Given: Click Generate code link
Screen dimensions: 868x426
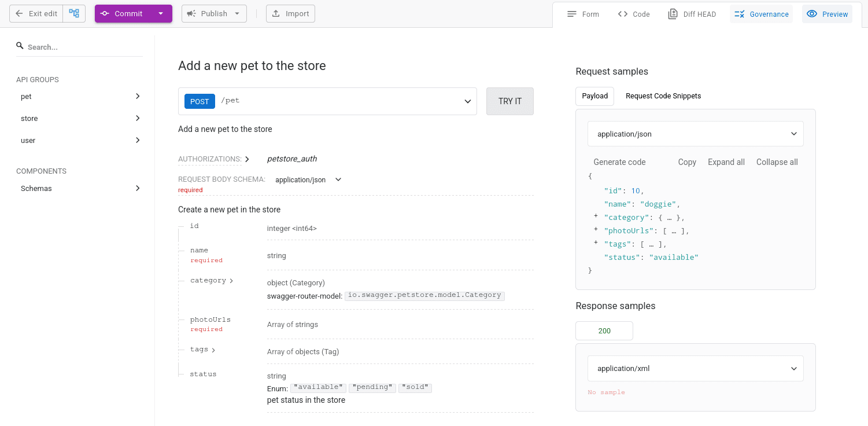Looking at the screenshot, I should 619,162.
